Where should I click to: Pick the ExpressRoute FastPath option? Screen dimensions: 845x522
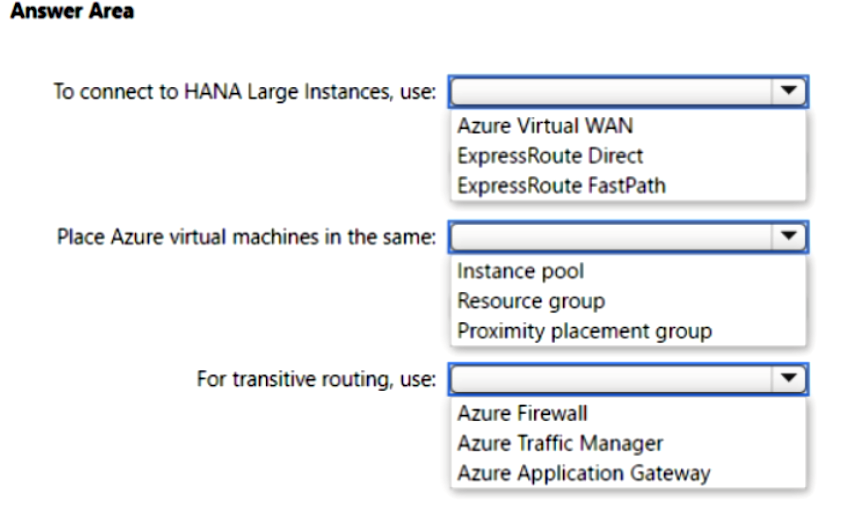click(561, 186)
